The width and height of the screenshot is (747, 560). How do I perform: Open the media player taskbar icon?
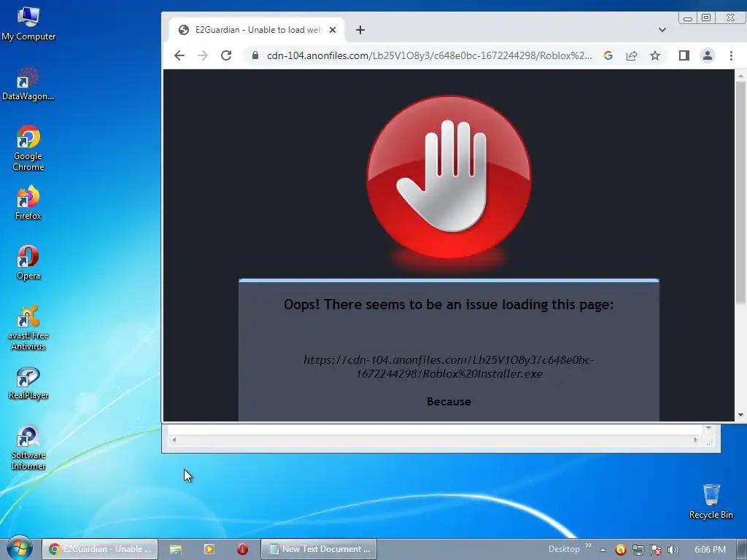coord(209,549)
